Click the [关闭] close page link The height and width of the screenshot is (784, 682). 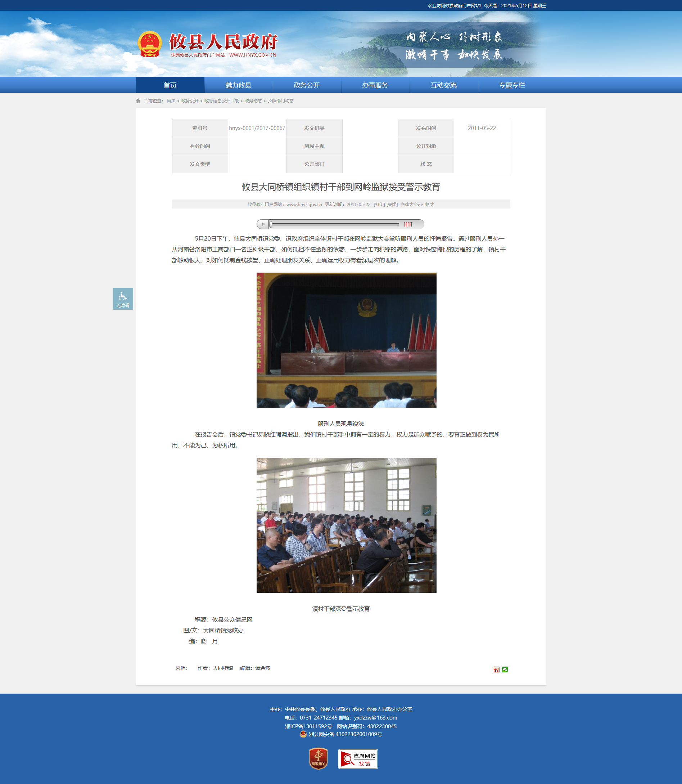[x=392, y=205]
